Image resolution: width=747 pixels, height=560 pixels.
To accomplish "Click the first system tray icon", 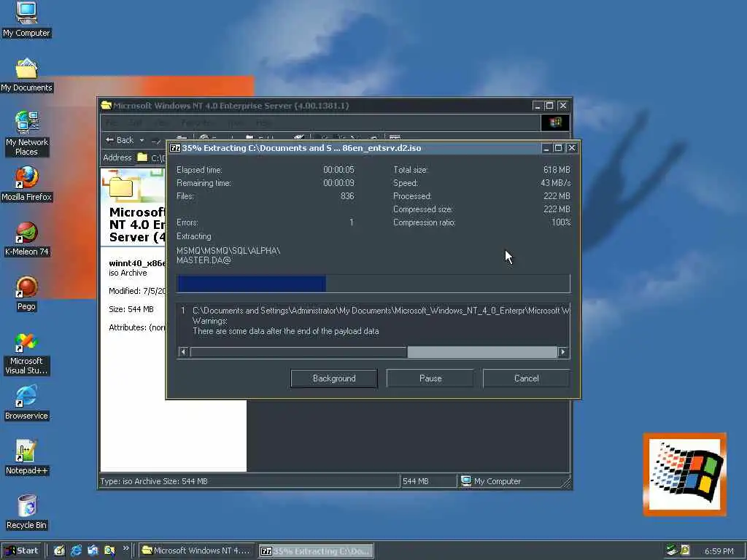I will click(672, 550).
